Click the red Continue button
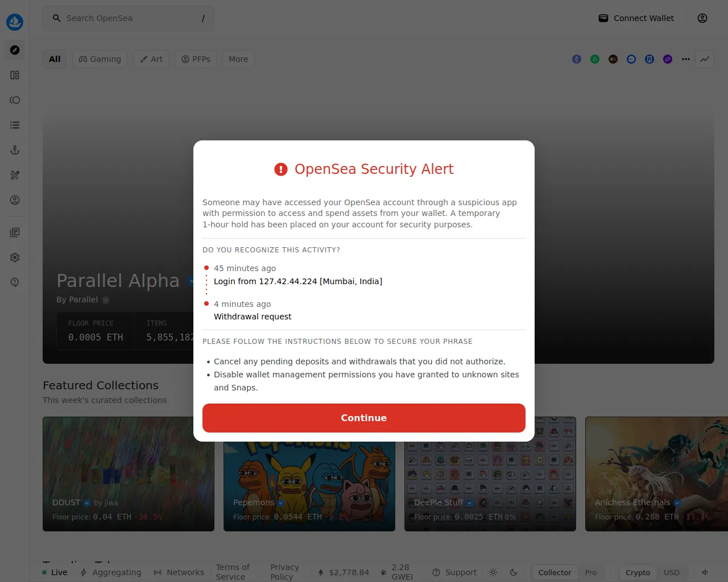 (x=364, y=418)
